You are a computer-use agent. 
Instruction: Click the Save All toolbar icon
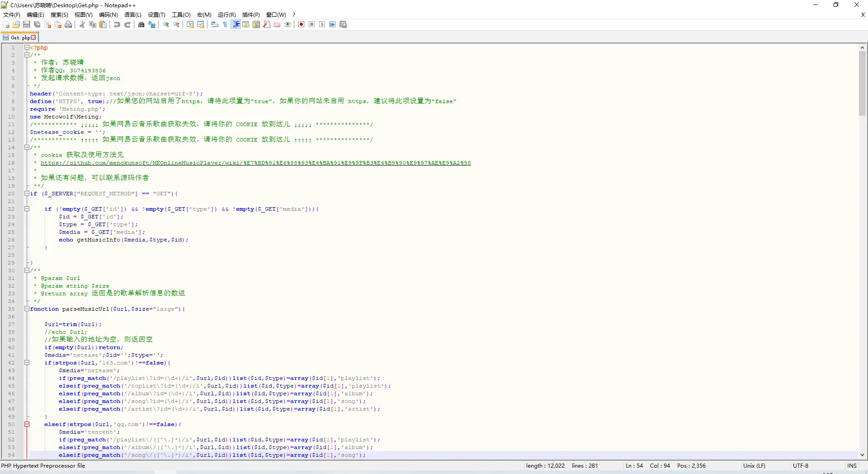[37, 24]
